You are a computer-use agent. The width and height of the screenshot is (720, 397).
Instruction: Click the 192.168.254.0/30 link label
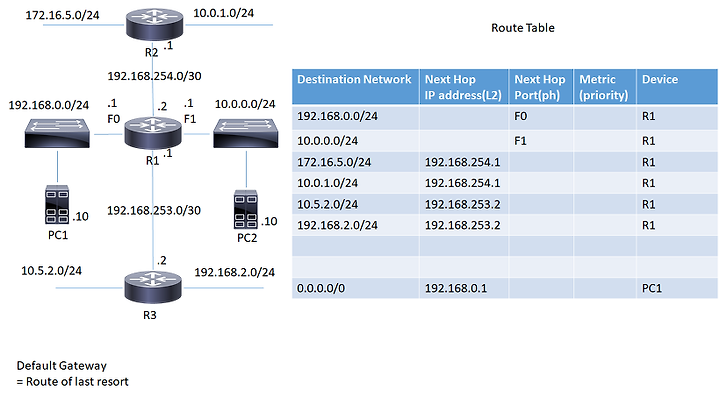pos(154,76)
